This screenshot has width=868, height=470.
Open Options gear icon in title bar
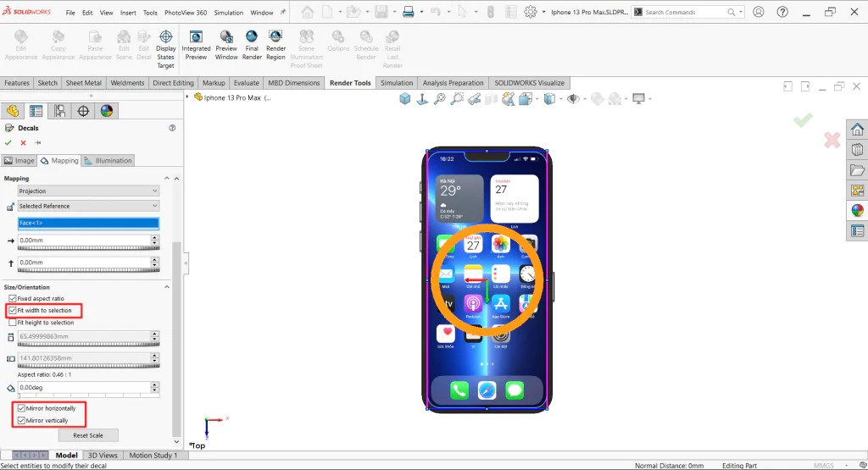point(531,12)
